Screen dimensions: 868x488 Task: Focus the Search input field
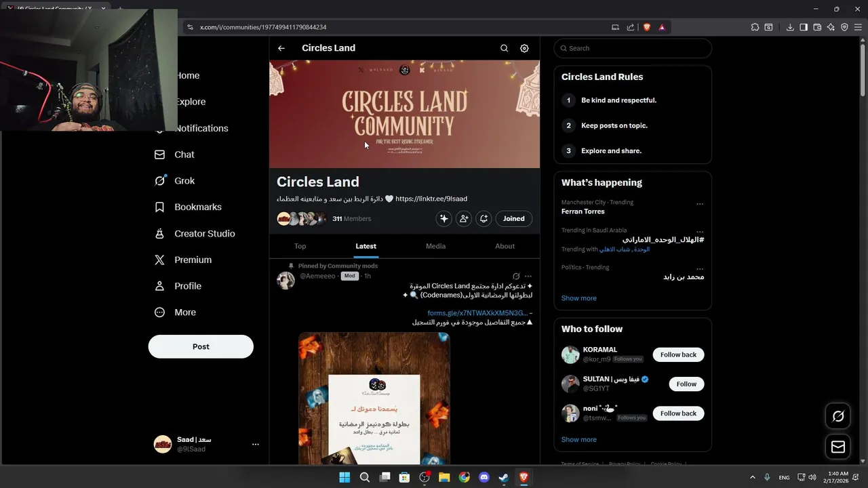[x=633, y=48]
